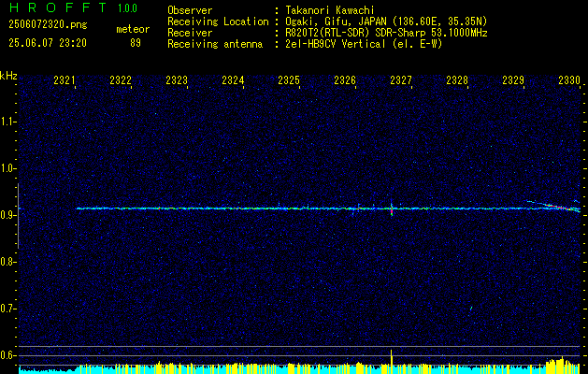Click the date 25.06.07 23:20

[48, 43]
